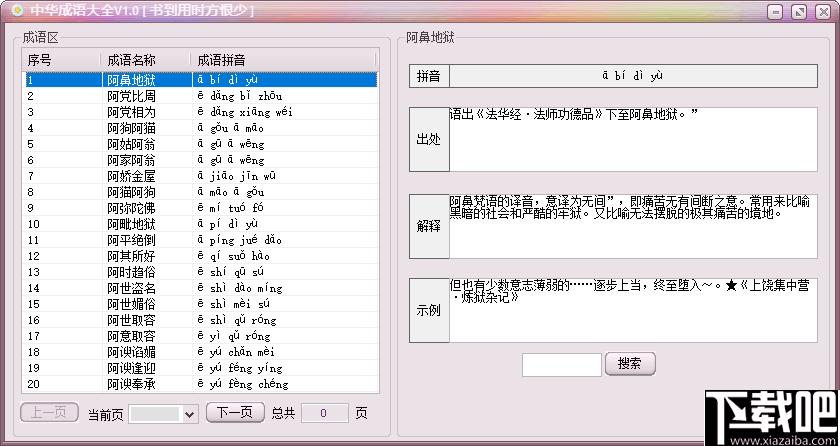Open the 当前页 page dropdown
The height and width of the screenshot is (446, 840).
point(164,413)
